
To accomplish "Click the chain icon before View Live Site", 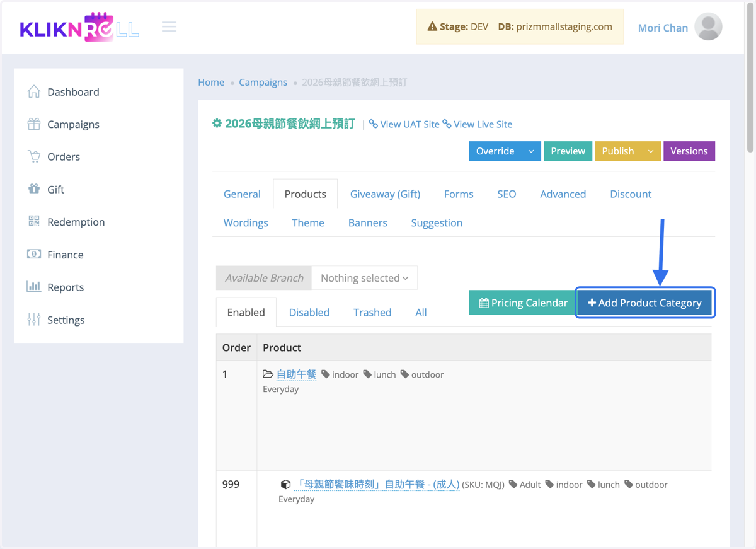I will point(447,124).
